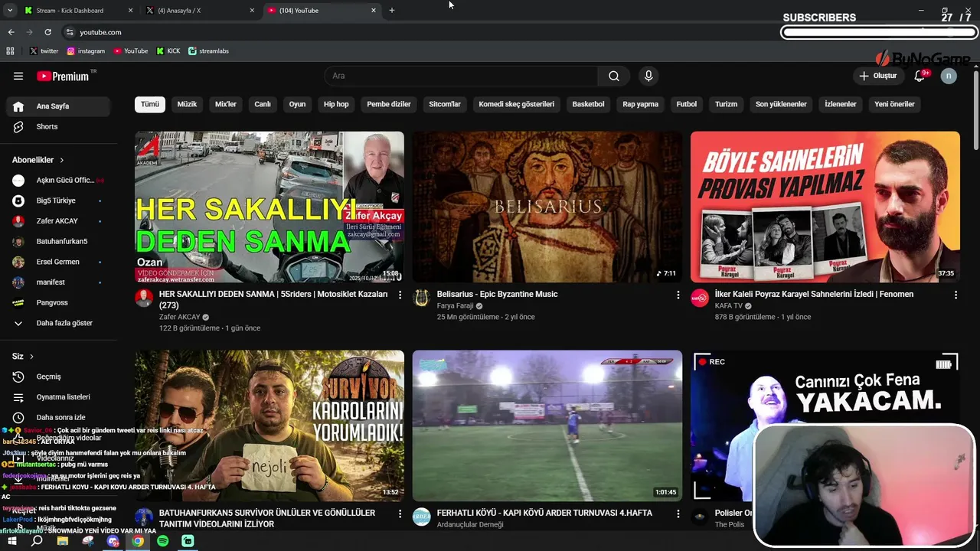Click the page vertical scrollbar
Image resolution: width=980 pixels, height=551 pixels.
975,110
